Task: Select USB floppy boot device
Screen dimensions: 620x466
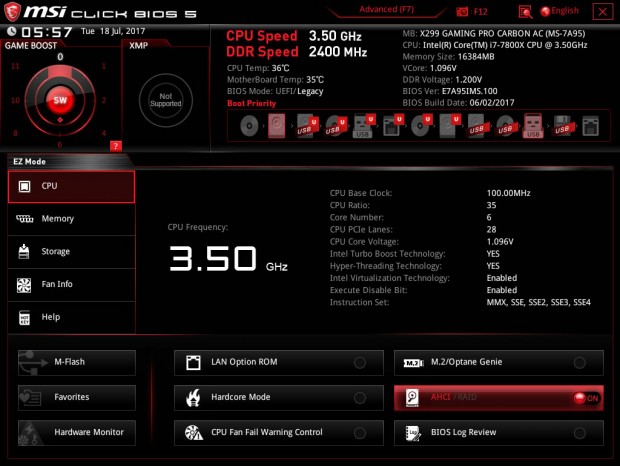Action: (x=563, y=126)
